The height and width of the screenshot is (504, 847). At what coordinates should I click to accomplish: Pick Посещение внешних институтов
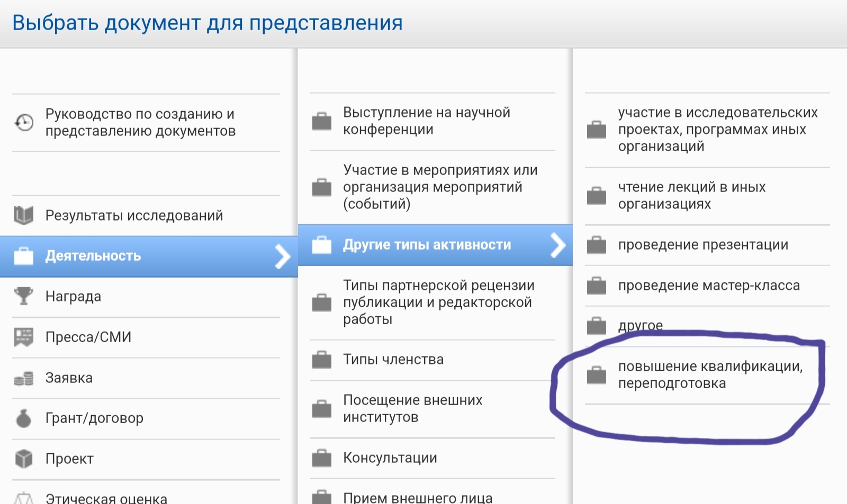pyautogui.click(x=432, y=409)
